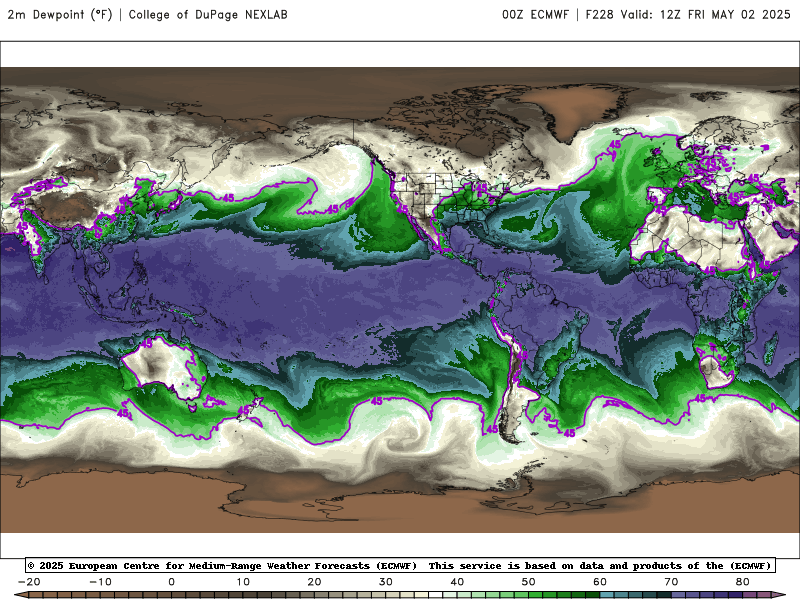Click the '45' contour label in South Pacific
The image size is (800, 600).
pyautogui.click(x=377, y=402)
